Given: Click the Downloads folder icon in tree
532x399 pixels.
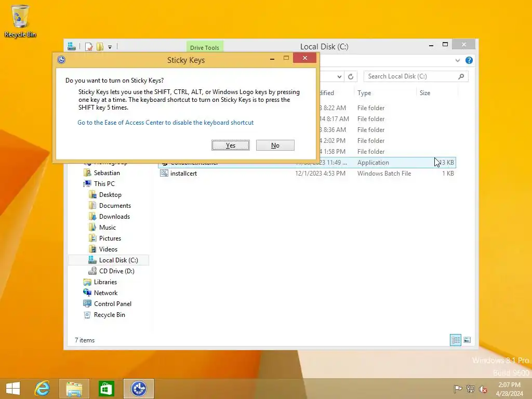Looking at the screenshot, I should pos(92,217).
